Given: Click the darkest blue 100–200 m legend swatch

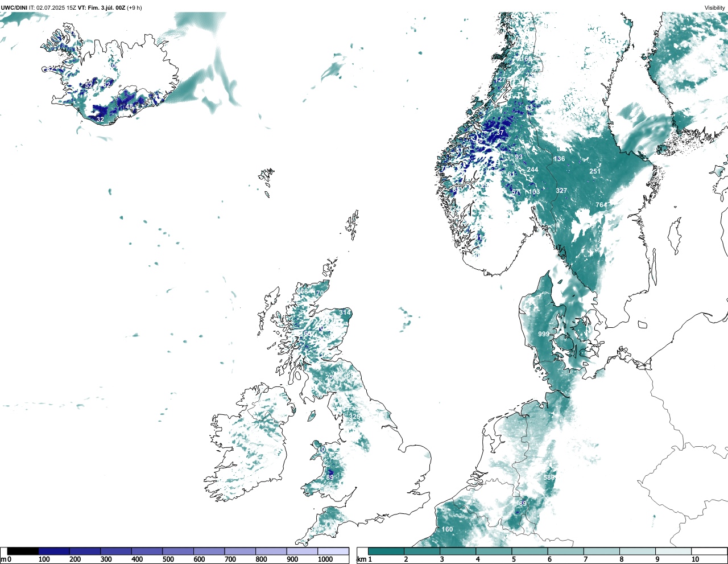Looking at the screenshot, I should tap(54, 551).
